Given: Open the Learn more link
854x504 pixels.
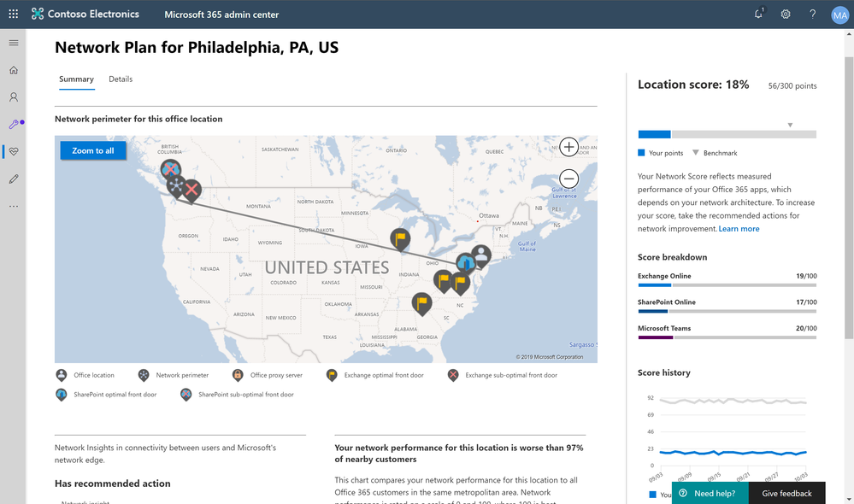Looking at the screenshot, I should point(739,229).
